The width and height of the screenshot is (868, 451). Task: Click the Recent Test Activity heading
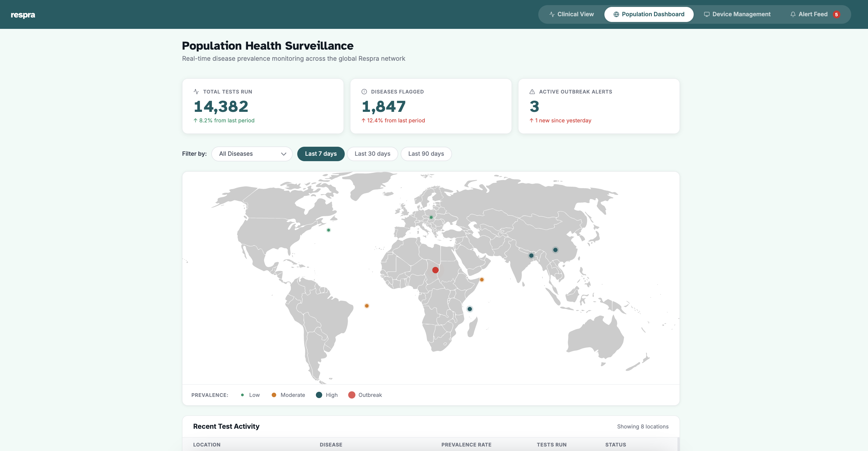point(226,426)
